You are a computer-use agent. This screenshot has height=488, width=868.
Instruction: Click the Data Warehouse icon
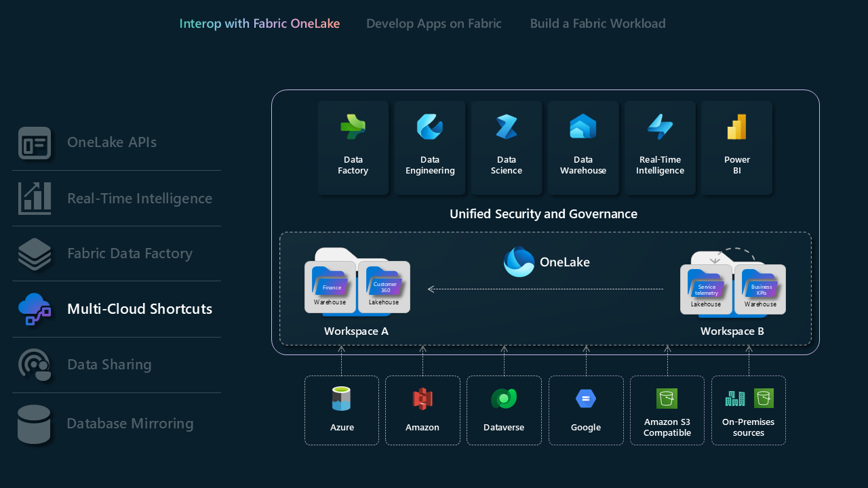click(583, 127)
